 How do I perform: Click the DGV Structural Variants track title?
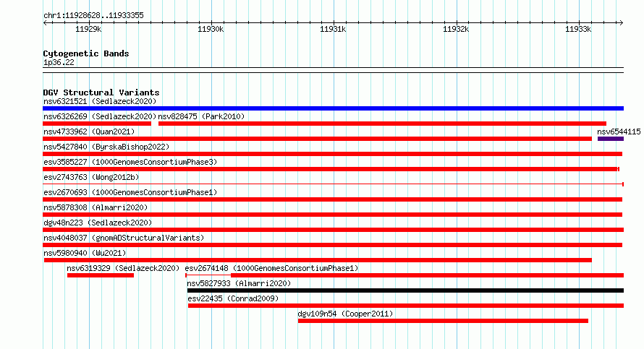click(x=101, y=92)
